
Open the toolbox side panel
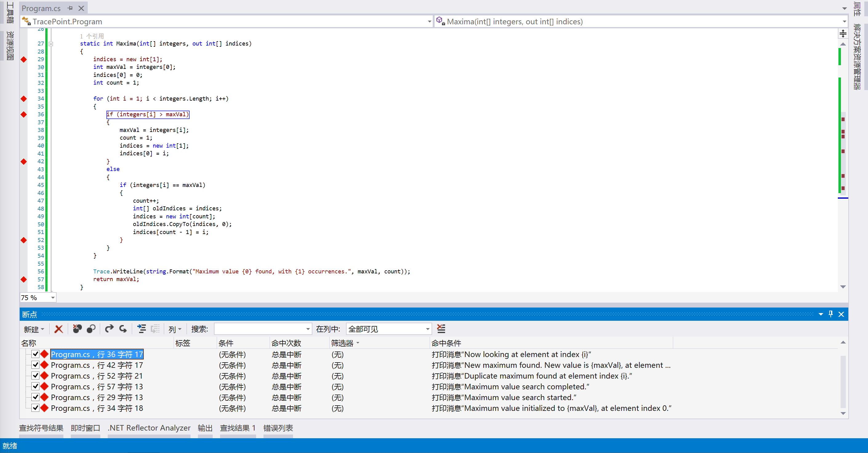click(x=10, y=13)
